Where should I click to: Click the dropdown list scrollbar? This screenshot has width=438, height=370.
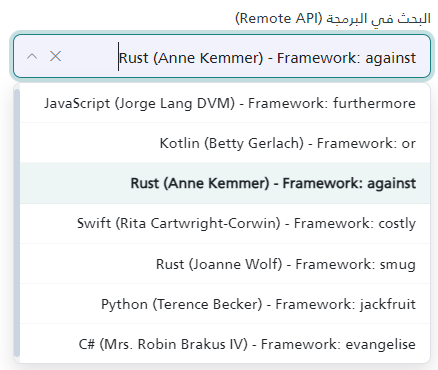[17, 223]
